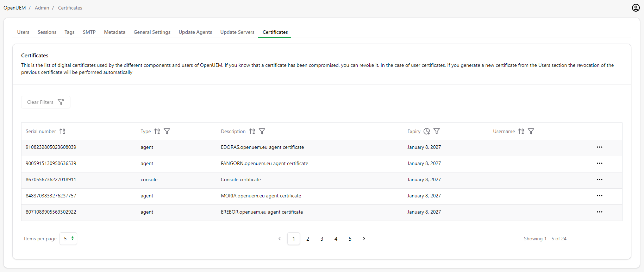Viewport: 644px width, 272px height.
Task: Select serial number 8071083905569302922
Action: coord(51,212)
